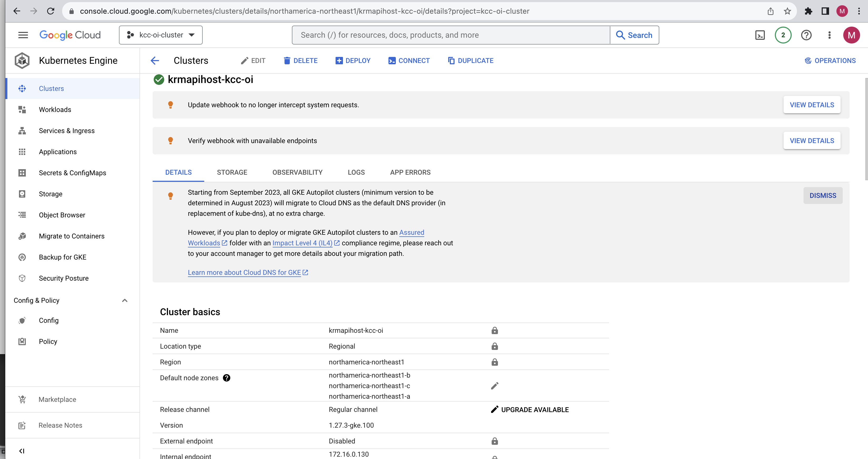Dismiss the Cloud DNS migration notice

point(822,195)
